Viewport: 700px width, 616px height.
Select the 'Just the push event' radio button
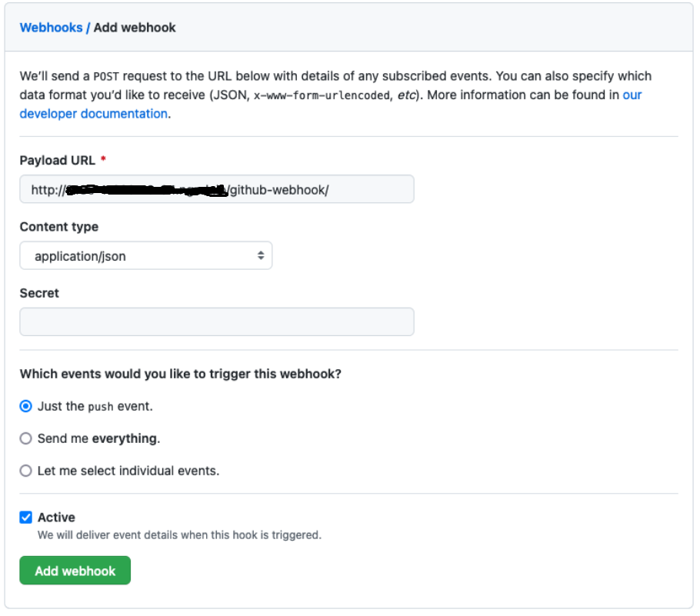pyautogui.click(x=26, y=406)
